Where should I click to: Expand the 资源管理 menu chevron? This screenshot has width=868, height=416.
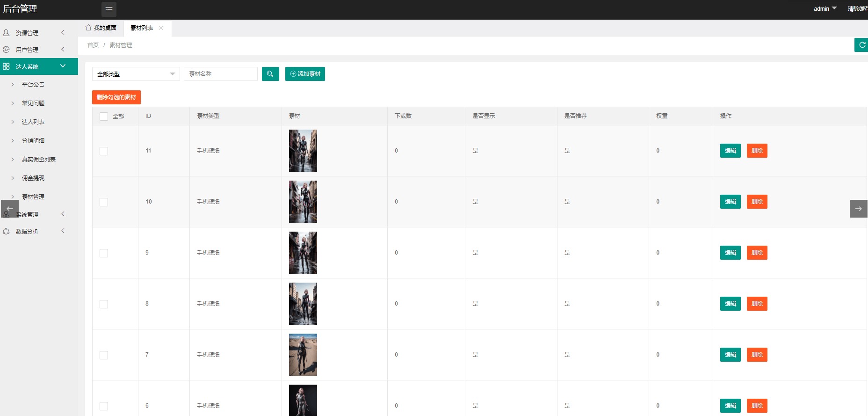(63, 33)
